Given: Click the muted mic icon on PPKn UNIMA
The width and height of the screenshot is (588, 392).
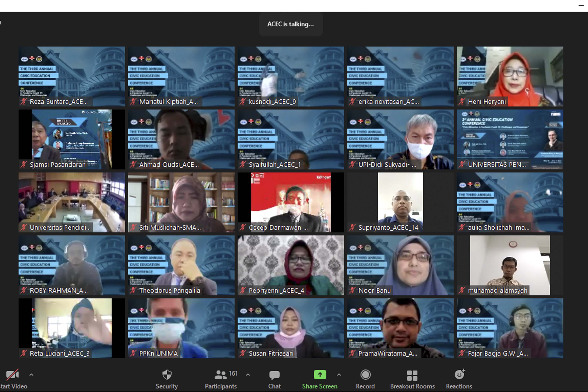Looking at the screenshot, I should click(133, 353).
